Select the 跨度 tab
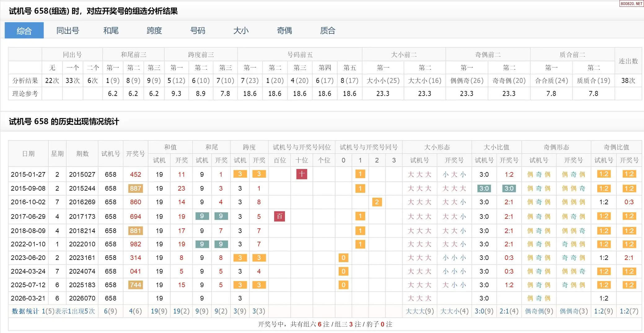Screen dimensions: 644x333 (154, 31)
